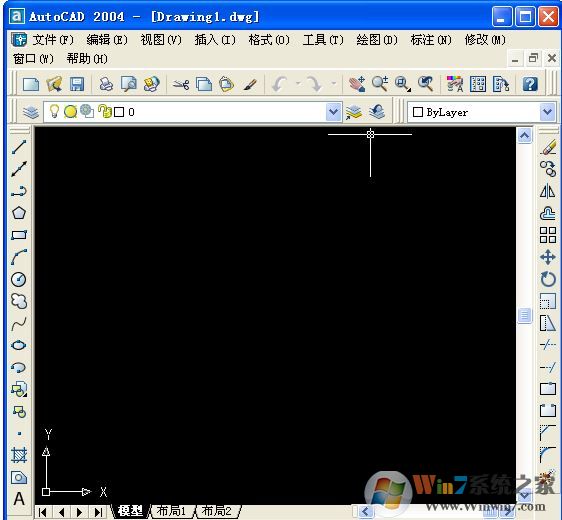Select the Rotate tool
This screenshot has height=520, width=562.
point(548,280)
